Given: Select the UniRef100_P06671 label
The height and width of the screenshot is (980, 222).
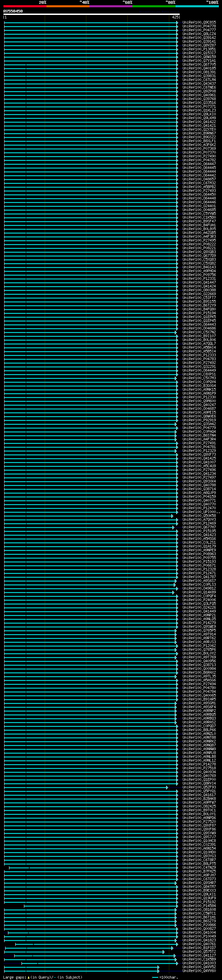Looking at the screenshot, I should [x=199, y=565].
